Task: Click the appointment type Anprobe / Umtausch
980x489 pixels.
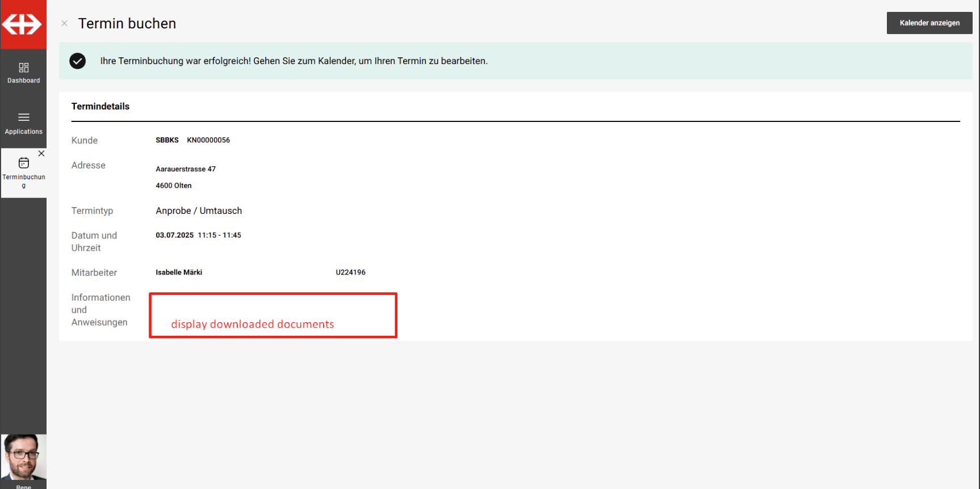Action: (x=199, y=210)
